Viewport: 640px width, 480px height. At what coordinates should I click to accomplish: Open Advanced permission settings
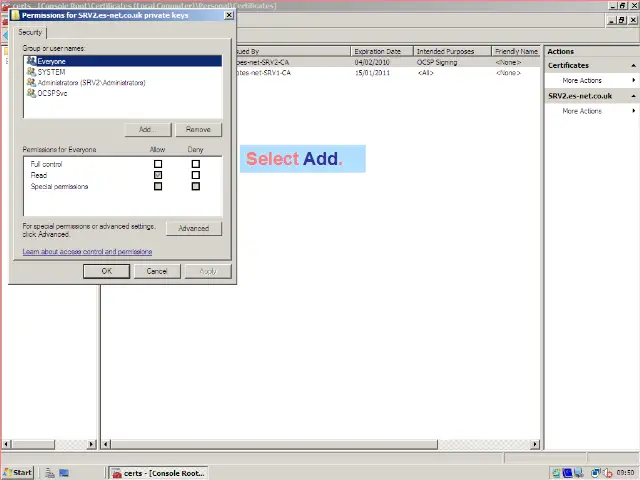click(193, 228)
